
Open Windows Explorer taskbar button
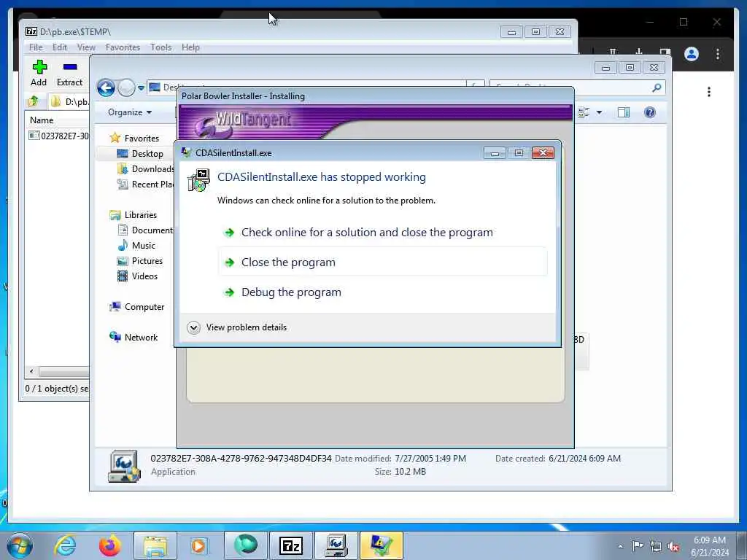pyautogui.click(x=155, y=545)
